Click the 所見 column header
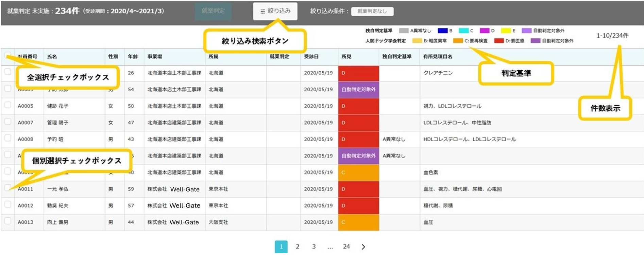644x255 pixels. [x=346, y=57]
